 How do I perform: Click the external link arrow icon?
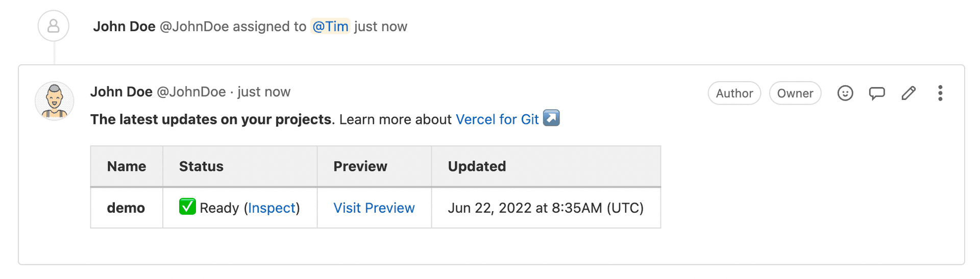click(x=551, y=118)
